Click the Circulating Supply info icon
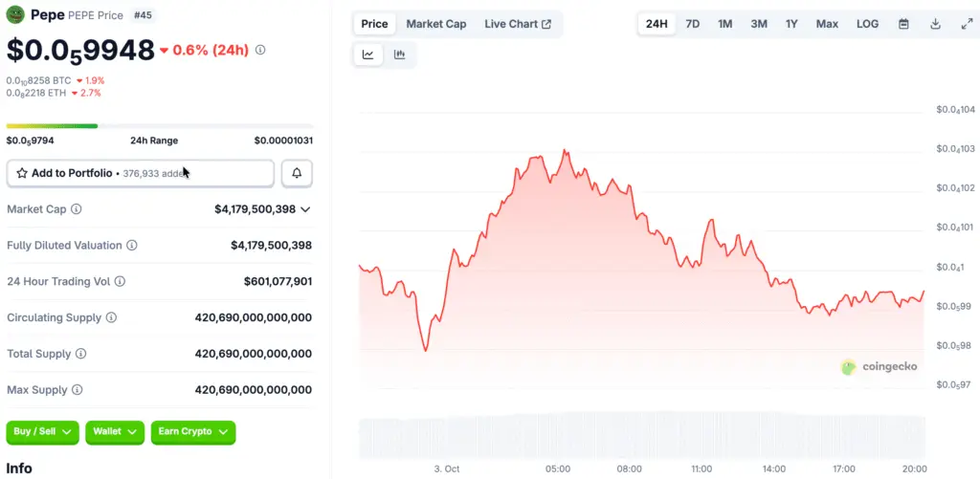This screenshot has width=980, height=479. point(111,317)
